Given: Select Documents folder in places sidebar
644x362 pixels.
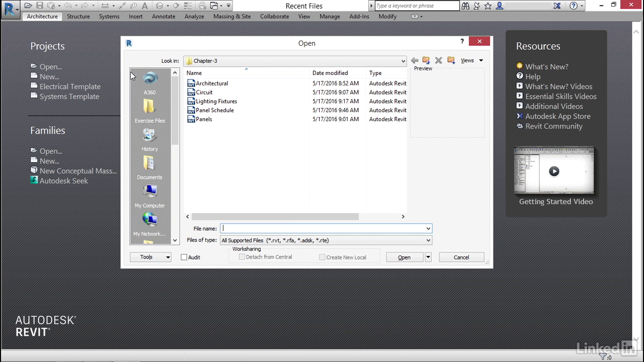Looking at the screenshot, I should tap(150, 168).
